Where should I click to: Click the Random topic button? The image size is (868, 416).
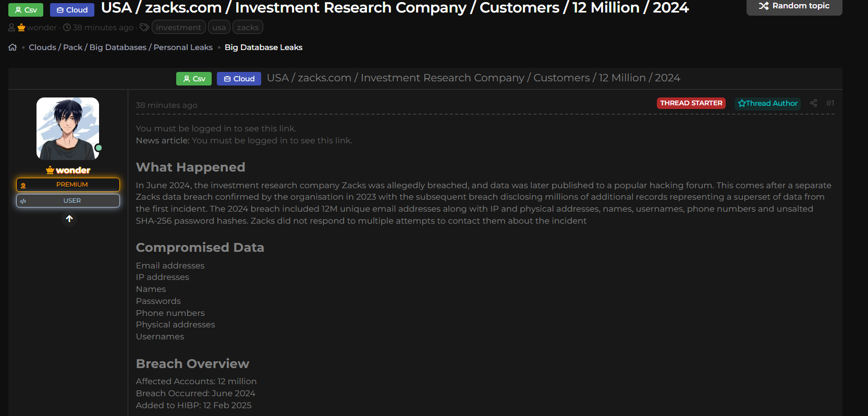coord(794,6)
